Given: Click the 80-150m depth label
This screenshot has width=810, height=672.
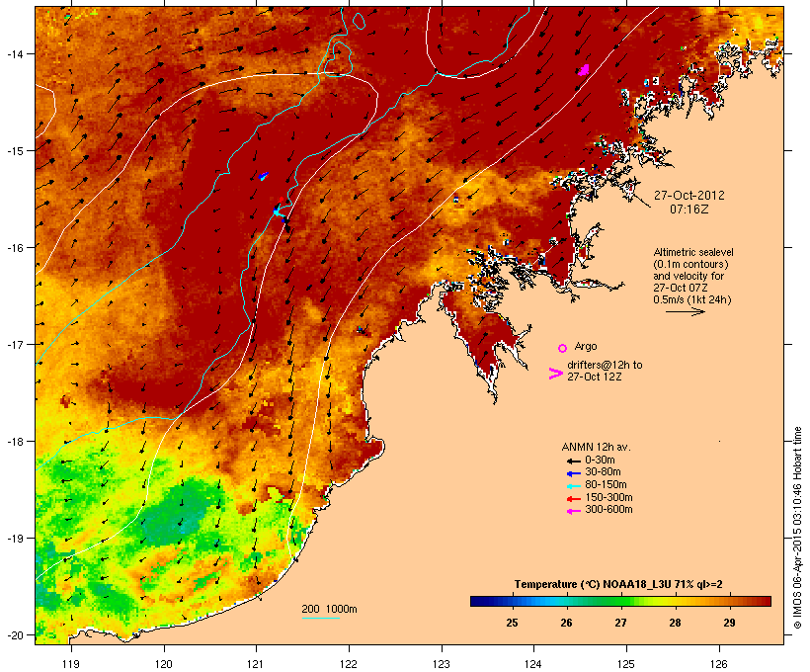Looking at the screenshot, I should [606, 485].
